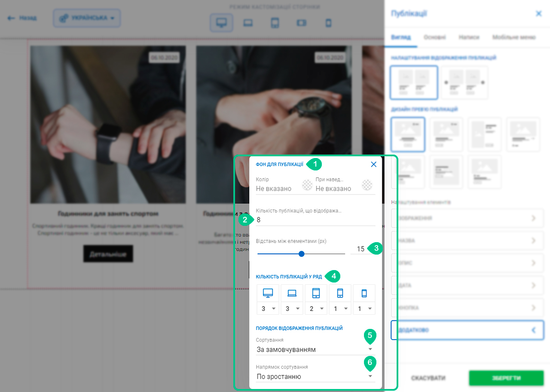Collapse the Додатково settings row

point(467,330)
